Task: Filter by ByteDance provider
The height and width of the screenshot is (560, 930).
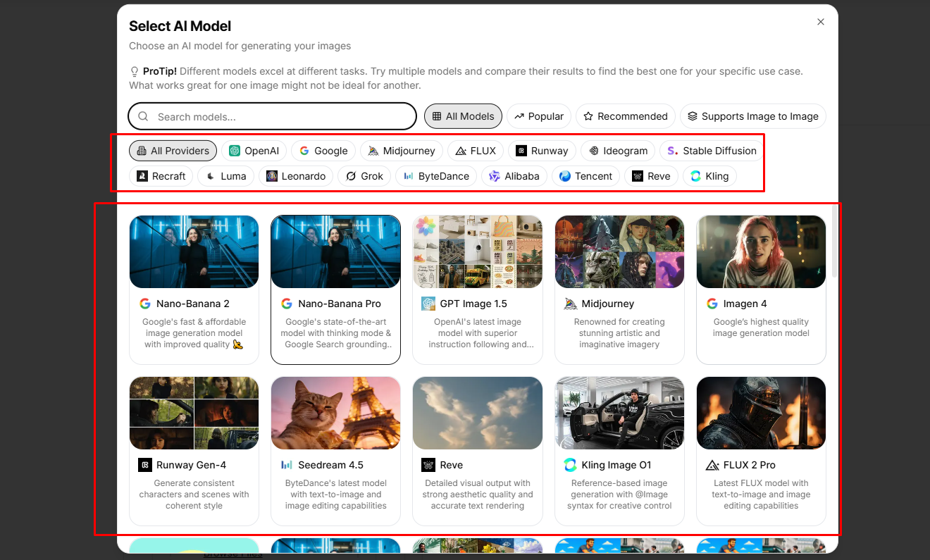Action: click(436, 176)
